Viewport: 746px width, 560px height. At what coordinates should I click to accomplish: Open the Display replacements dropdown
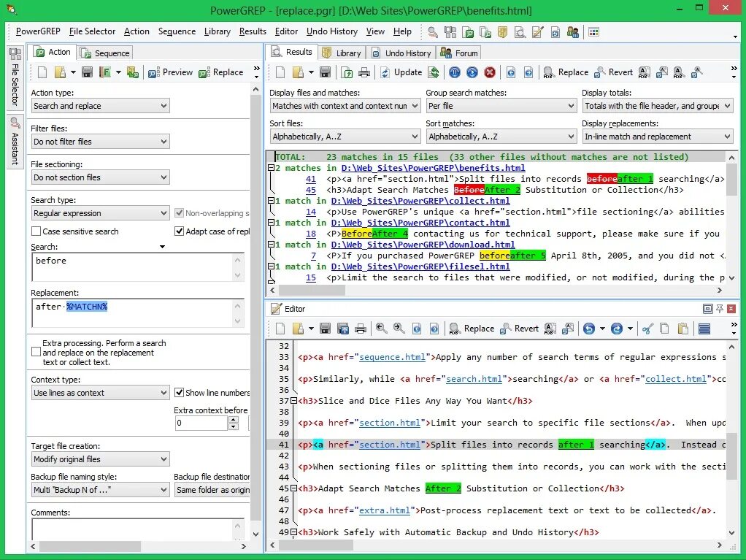[x=658, y=137]
